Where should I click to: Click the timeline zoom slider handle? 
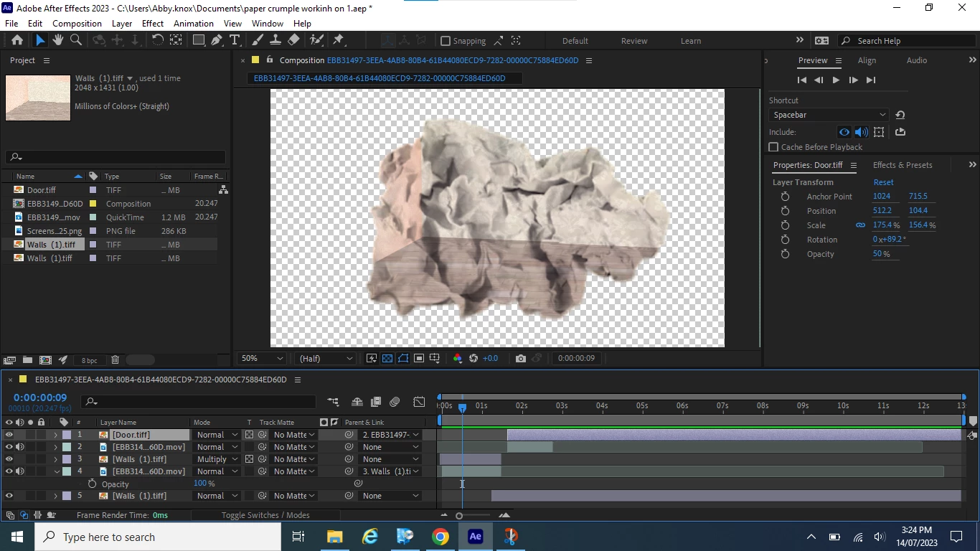tap(459, 515)
